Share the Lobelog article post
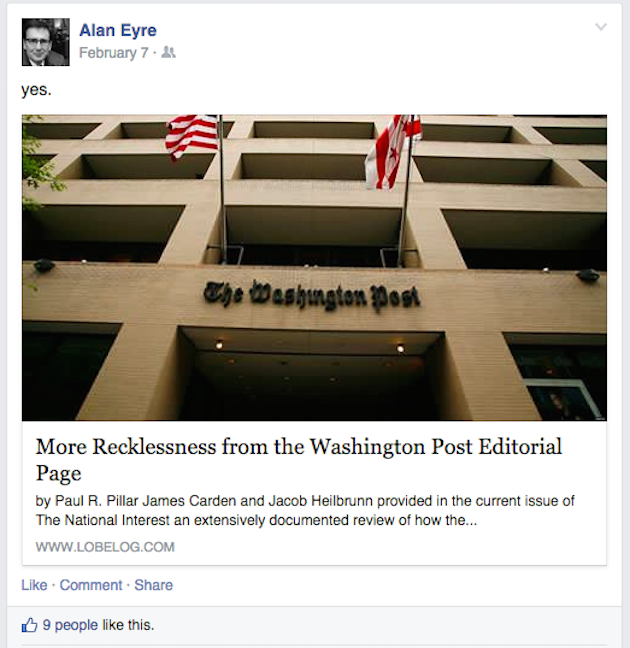630x648 pixels. 153,585
